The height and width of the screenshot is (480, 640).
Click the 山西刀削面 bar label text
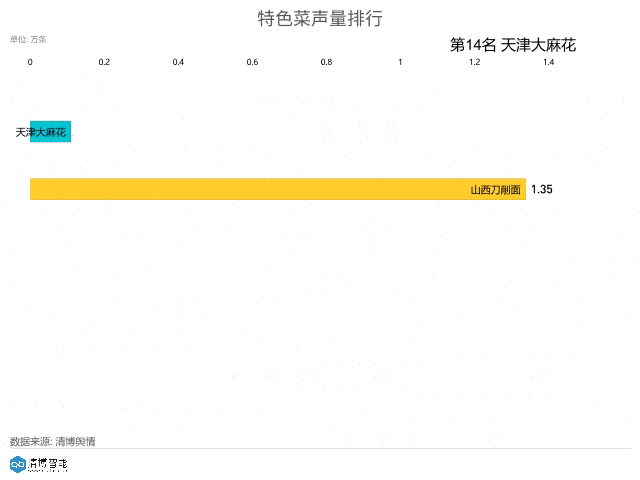pos(496,190)
